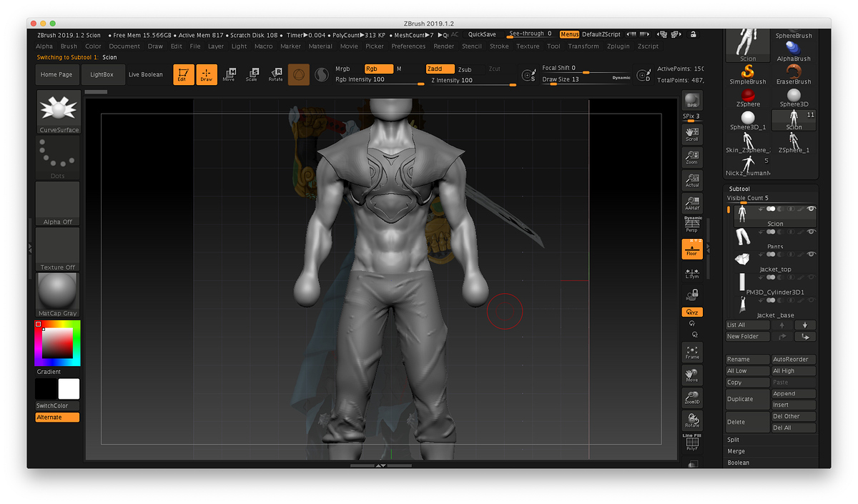858x504 pixels.
Task: Hide the Jacket_top subtool eye icon
Action: tap(811, 255)
